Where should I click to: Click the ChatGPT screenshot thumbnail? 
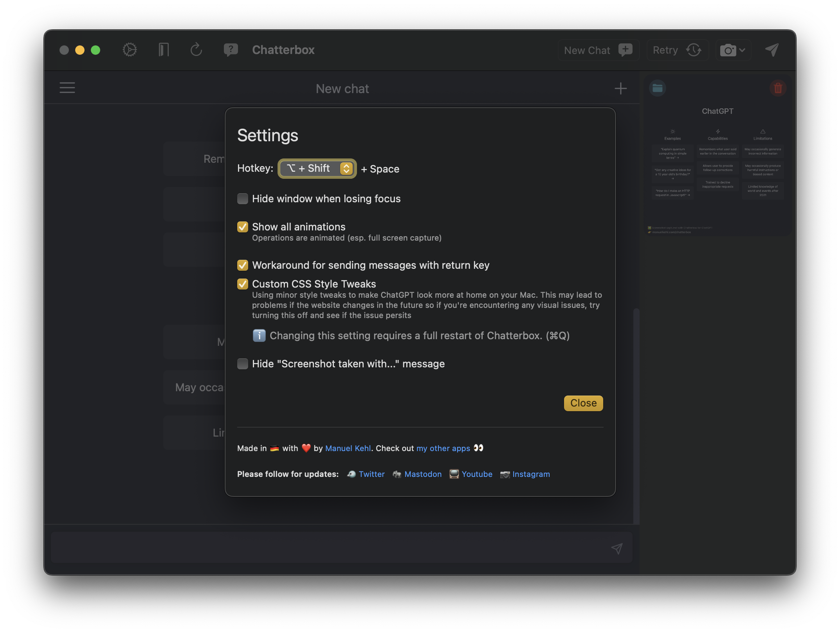(717, 164)
